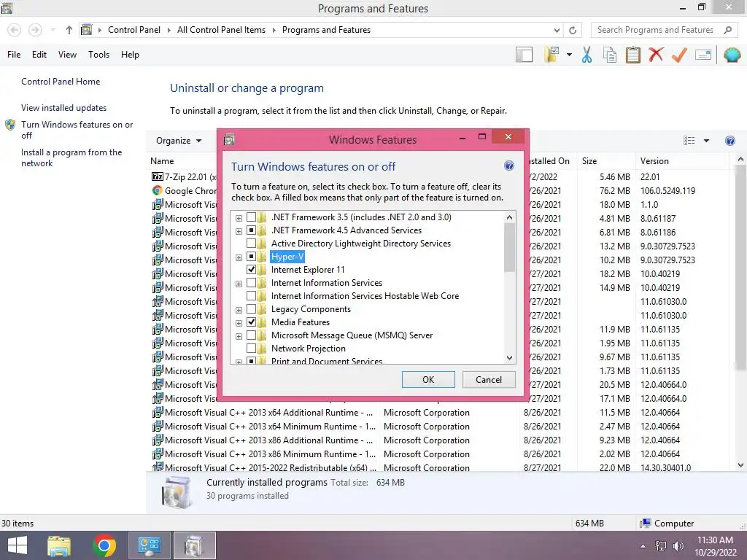Click the network tray icon
Image resolution: width=747 pixels, height=560 pixels.
coord(661,546)
